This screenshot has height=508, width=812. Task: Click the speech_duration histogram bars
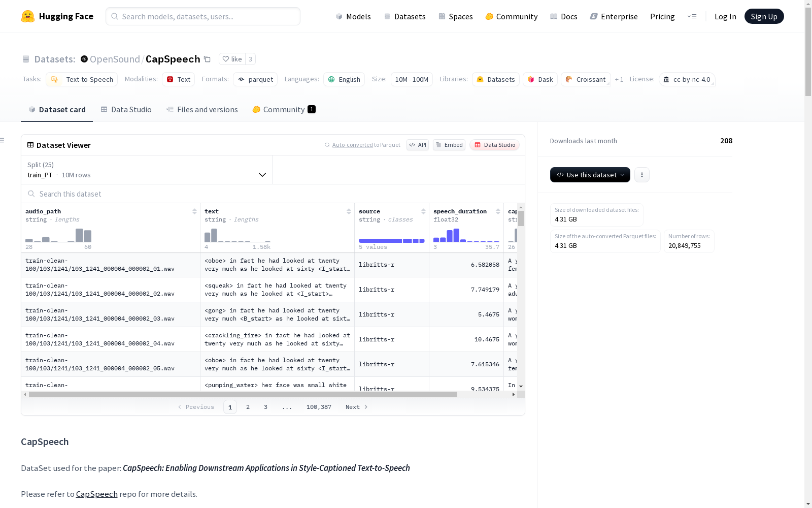click(466, 235)
